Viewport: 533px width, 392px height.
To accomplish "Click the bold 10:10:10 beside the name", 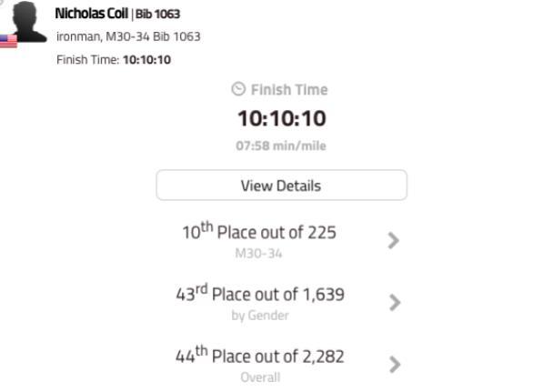I will pyautogui.click(x=146, y=60).
